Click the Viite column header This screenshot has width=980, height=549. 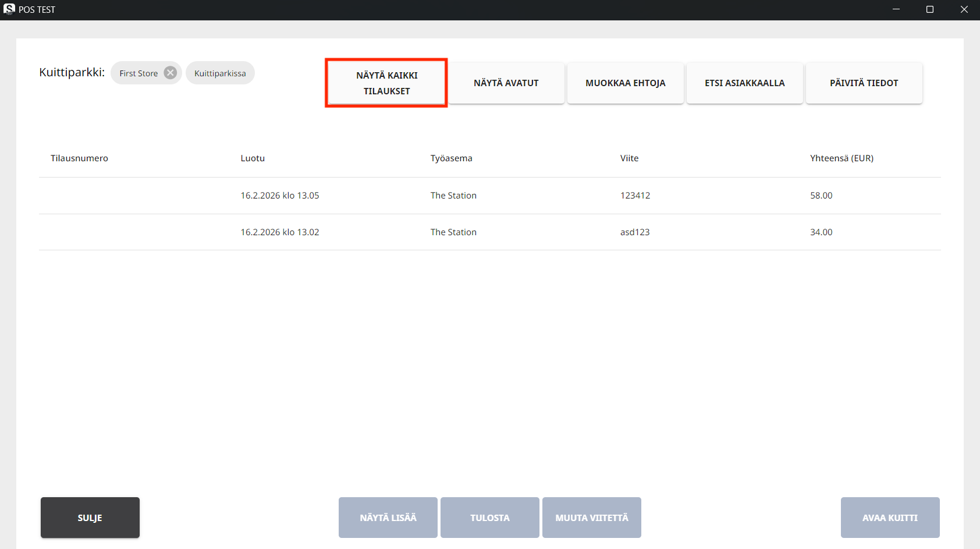tap(629, 158)
